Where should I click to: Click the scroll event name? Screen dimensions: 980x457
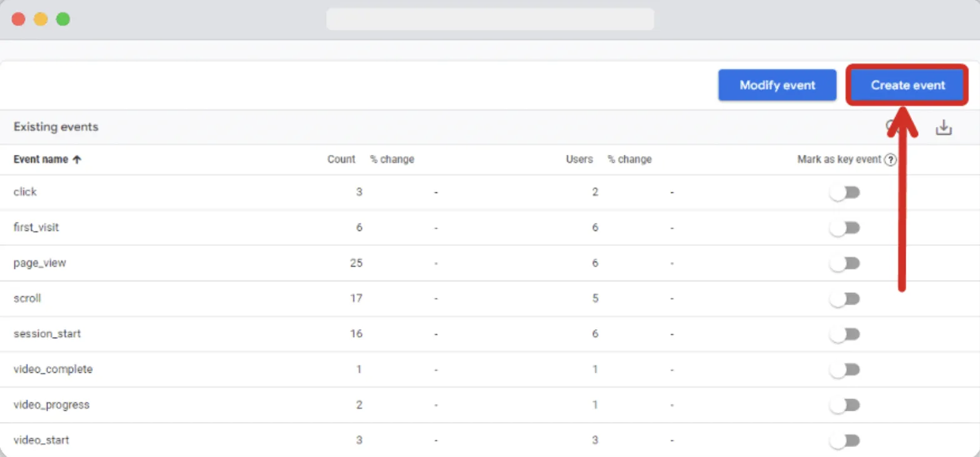pyautogui.click(x=27, y=298)
